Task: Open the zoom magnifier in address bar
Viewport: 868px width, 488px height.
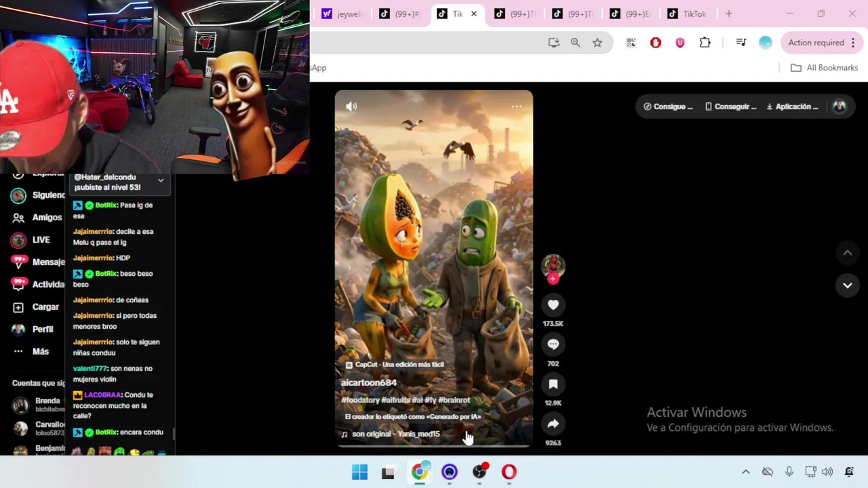Action: [x=576, y=43]
